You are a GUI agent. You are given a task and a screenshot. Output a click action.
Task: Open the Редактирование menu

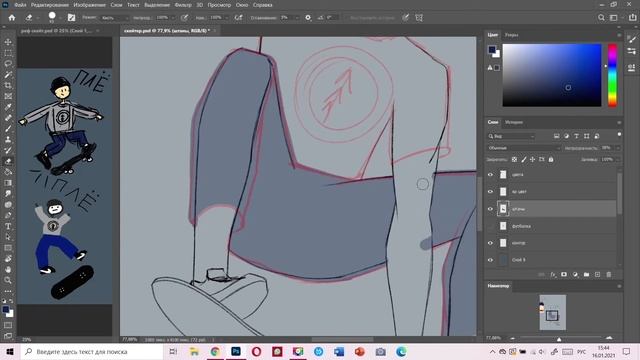50,5
